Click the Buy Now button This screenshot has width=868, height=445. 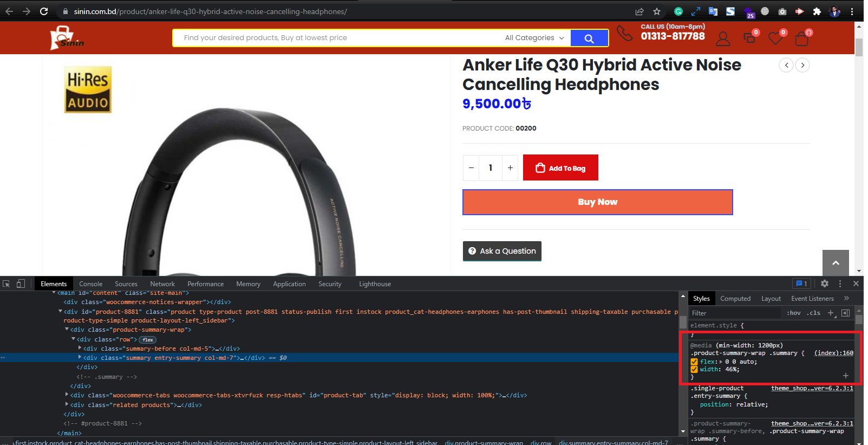click(x=597, y=202)
